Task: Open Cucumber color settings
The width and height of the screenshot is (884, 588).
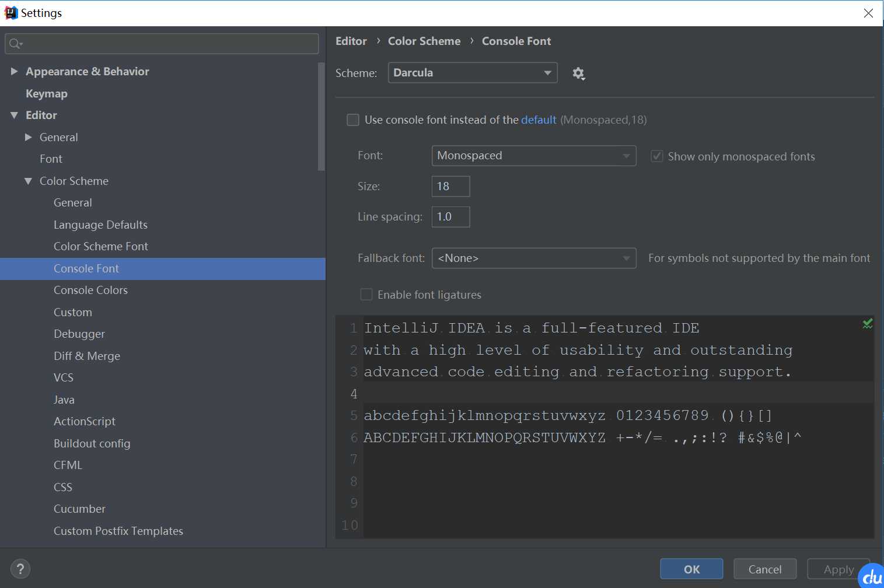Action: [x=80, y=509]
